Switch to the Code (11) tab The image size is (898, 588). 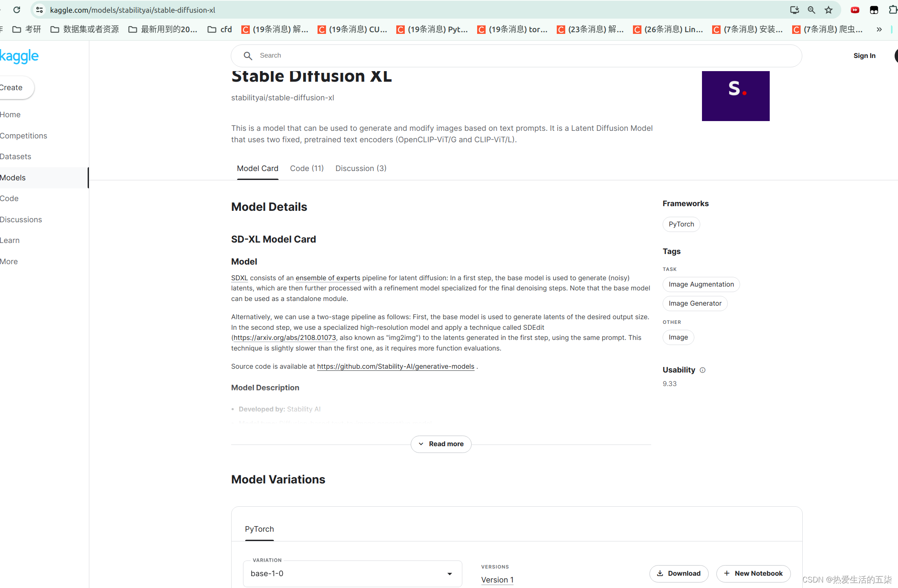click(307, 168)
